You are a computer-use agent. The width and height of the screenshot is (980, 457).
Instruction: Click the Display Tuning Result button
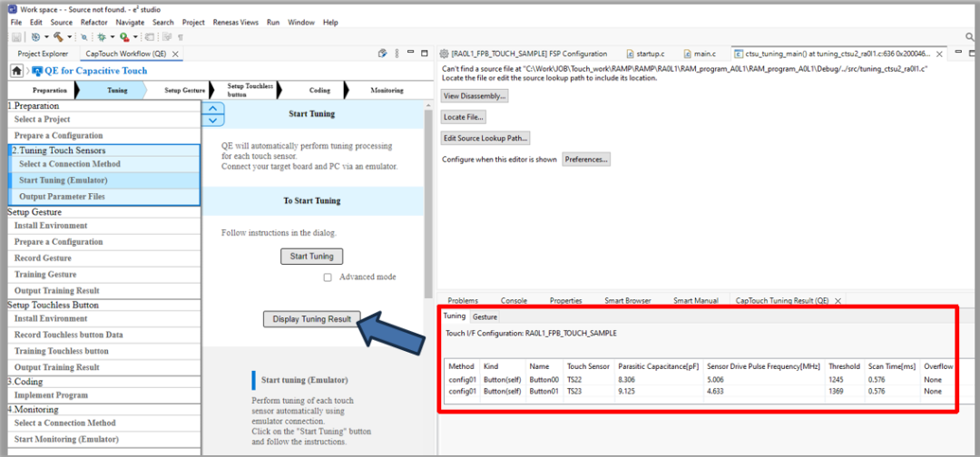pos(312,319)
